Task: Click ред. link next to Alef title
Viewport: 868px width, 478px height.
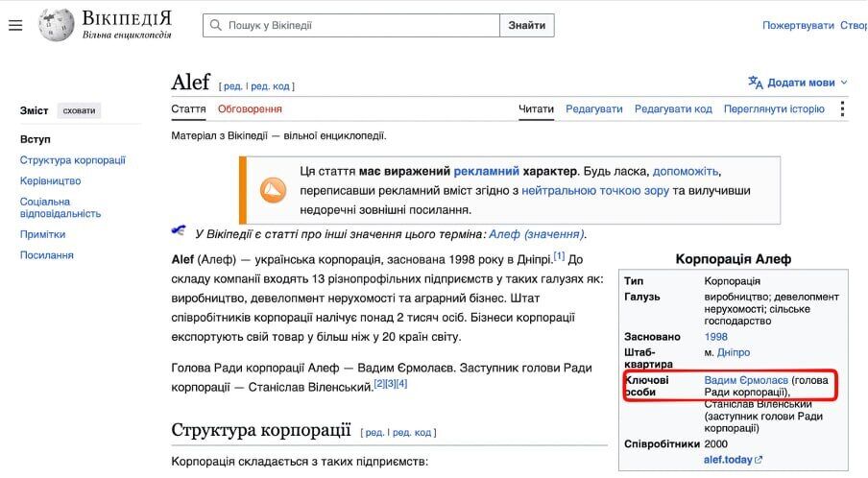Action: 232,86
